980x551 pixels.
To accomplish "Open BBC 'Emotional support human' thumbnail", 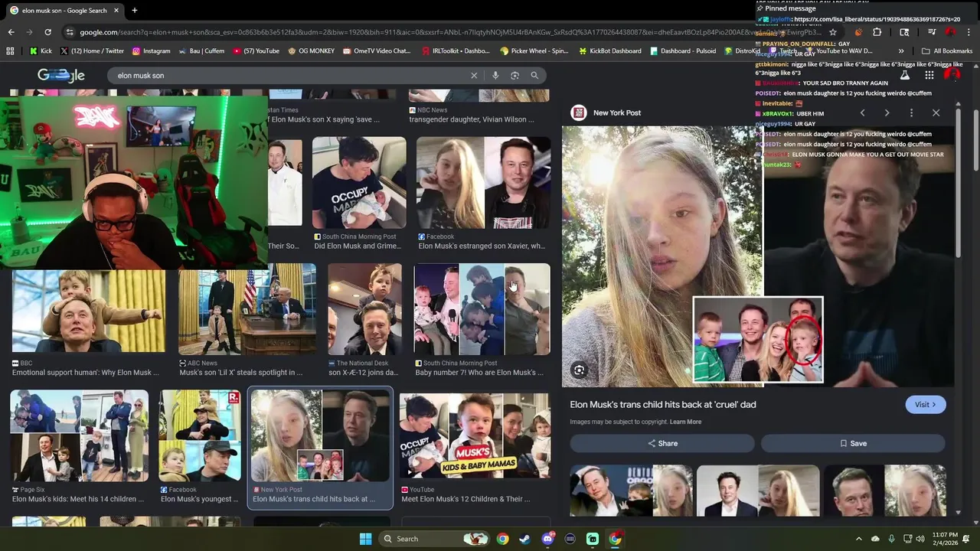I will point(88,310).
